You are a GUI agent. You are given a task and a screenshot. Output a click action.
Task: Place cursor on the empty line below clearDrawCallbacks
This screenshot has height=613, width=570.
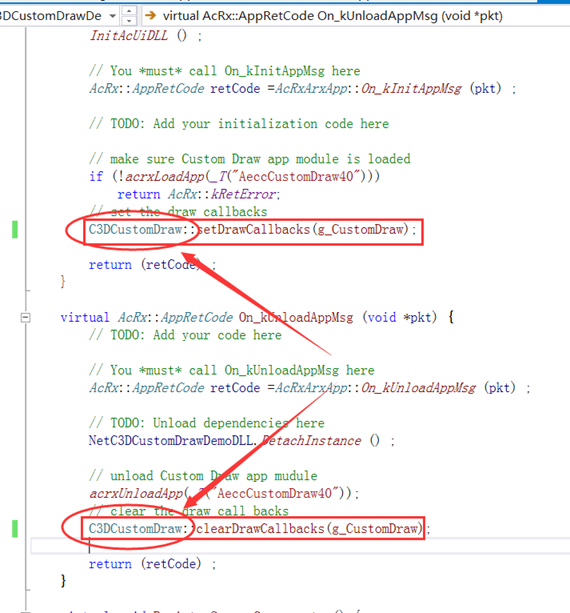(x=300, y=546)
